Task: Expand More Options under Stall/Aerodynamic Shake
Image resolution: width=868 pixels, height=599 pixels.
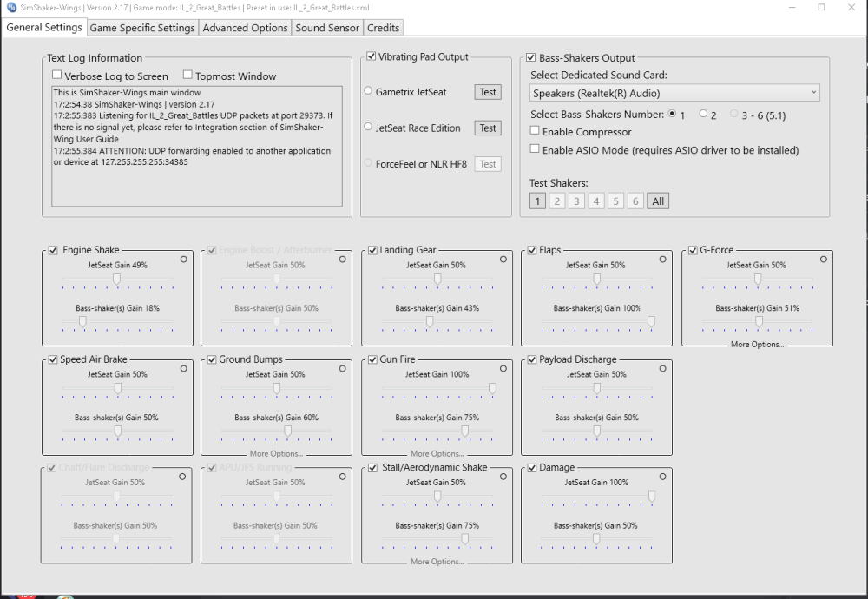Action: [437, 562]
